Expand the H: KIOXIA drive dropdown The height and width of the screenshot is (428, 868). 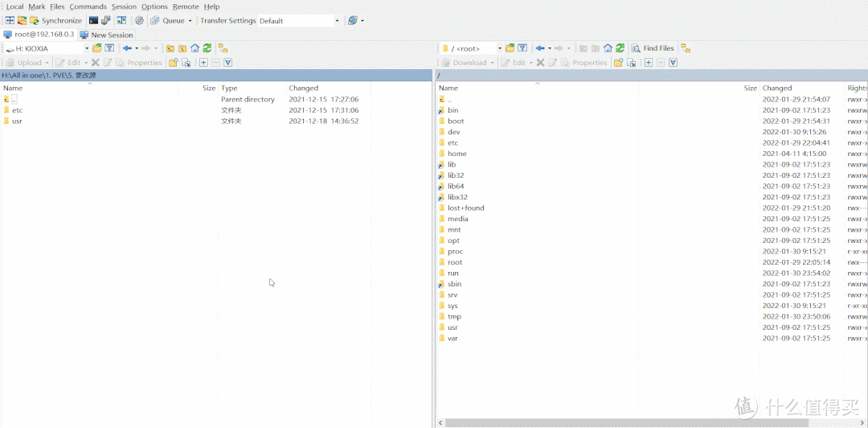pos(86,48)
